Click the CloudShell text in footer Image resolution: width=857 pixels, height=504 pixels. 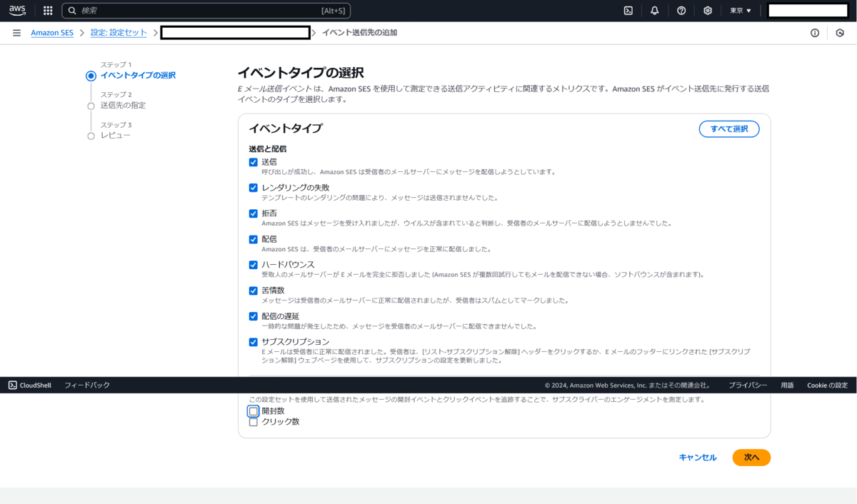pyautogui.click(x=35, y=385)
